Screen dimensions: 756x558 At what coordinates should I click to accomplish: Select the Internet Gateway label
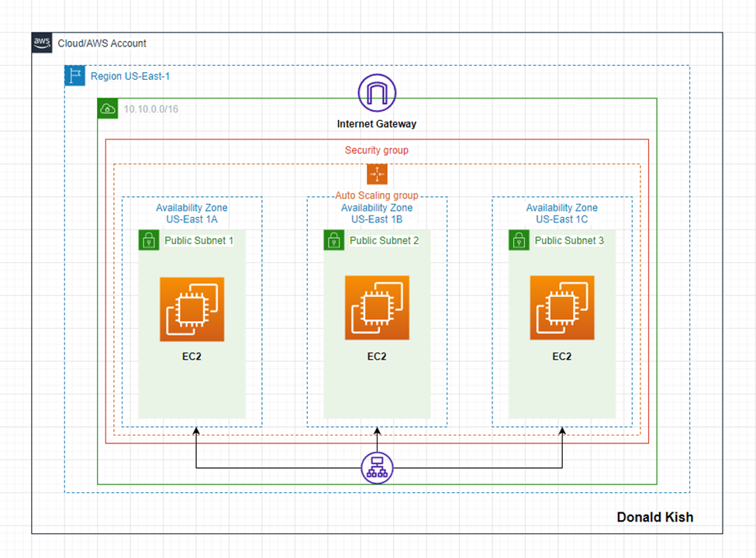click(377, 124)
